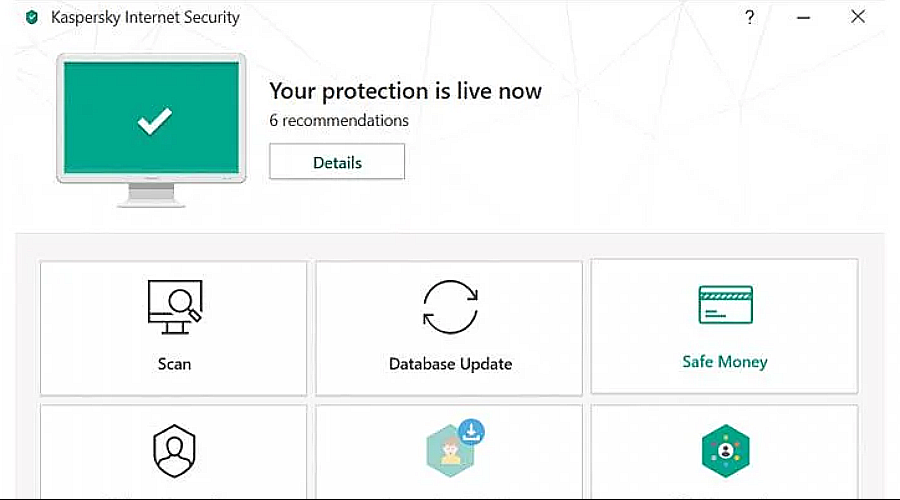
Task: Close the Kaspersky Internet Security window
Action: coord(858,17)
